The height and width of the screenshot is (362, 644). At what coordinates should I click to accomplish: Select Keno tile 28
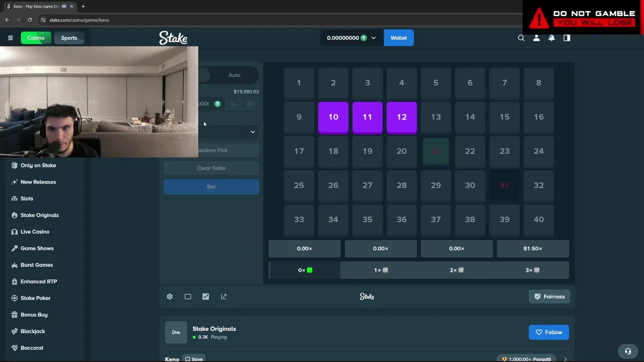(401, 186)
